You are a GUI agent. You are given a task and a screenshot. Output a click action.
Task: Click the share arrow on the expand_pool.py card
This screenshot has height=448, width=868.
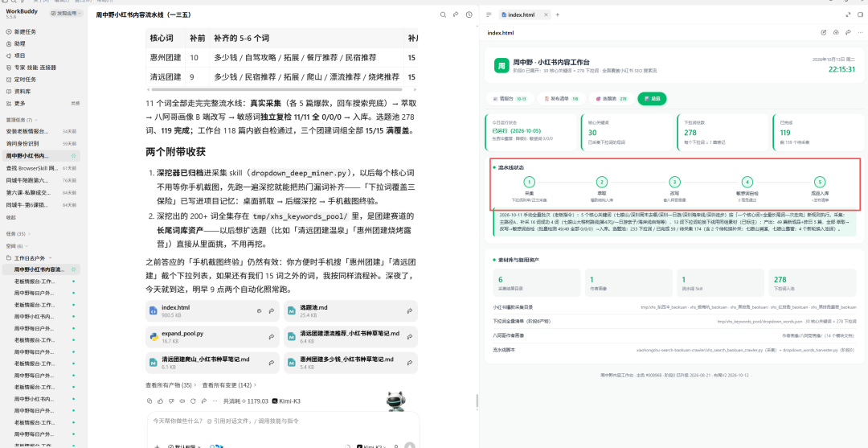click(272, 337)
